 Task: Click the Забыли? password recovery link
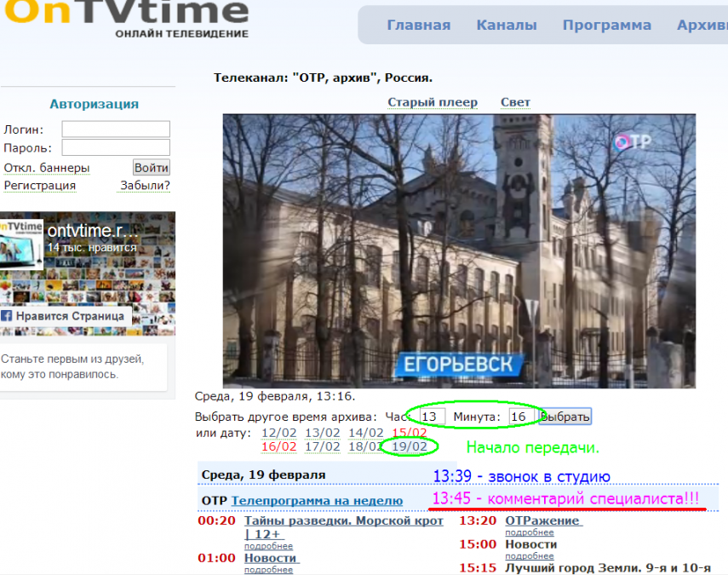click(x=145, y=186)
